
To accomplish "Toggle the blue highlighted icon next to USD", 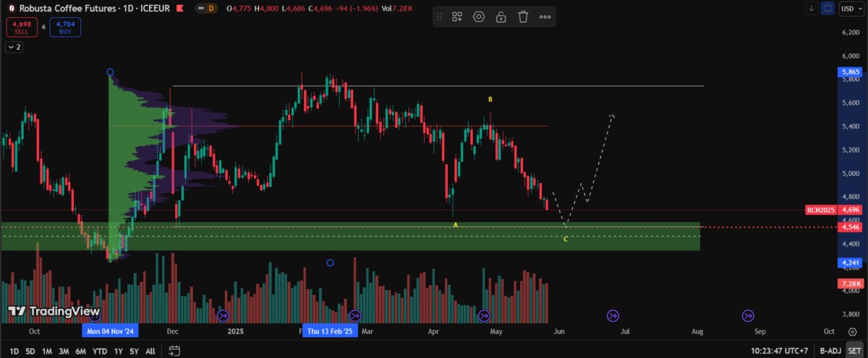I will click(x=828, y=9).
